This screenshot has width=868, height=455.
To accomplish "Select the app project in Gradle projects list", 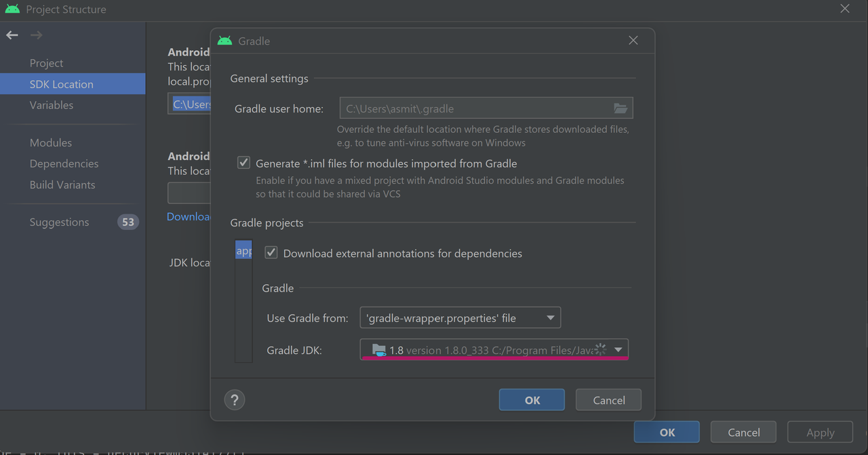I will (x=243, y=251).
